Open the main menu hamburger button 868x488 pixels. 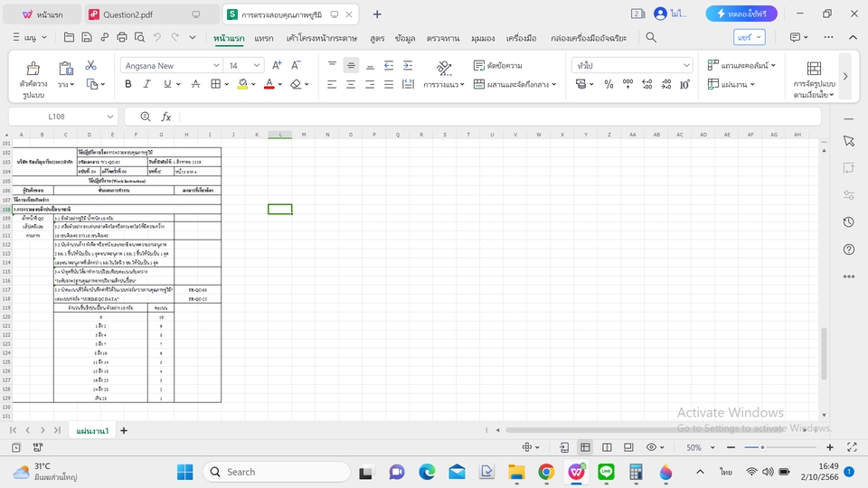tap(29, 37)
